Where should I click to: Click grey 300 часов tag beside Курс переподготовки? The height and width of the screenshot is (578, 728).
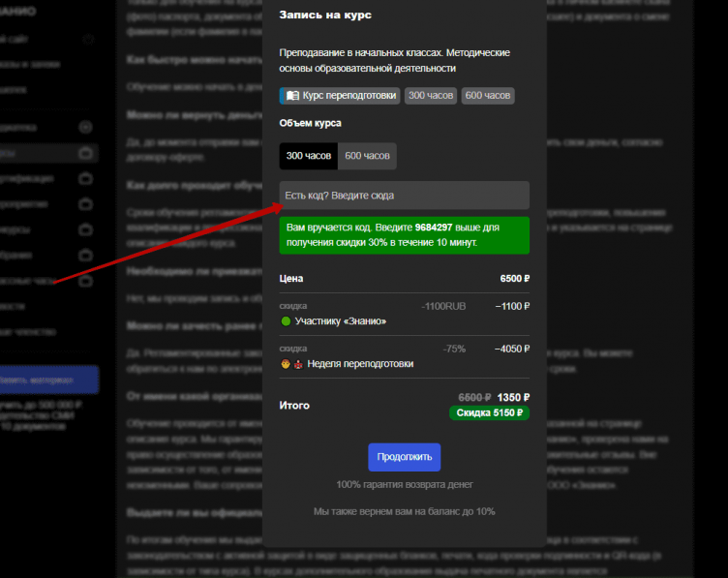click(431, 96)
